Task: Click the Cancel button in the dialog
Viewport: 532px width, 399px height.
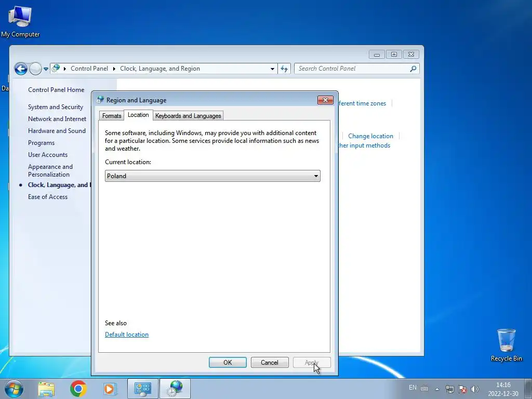Action: click(x=270, y=362)
